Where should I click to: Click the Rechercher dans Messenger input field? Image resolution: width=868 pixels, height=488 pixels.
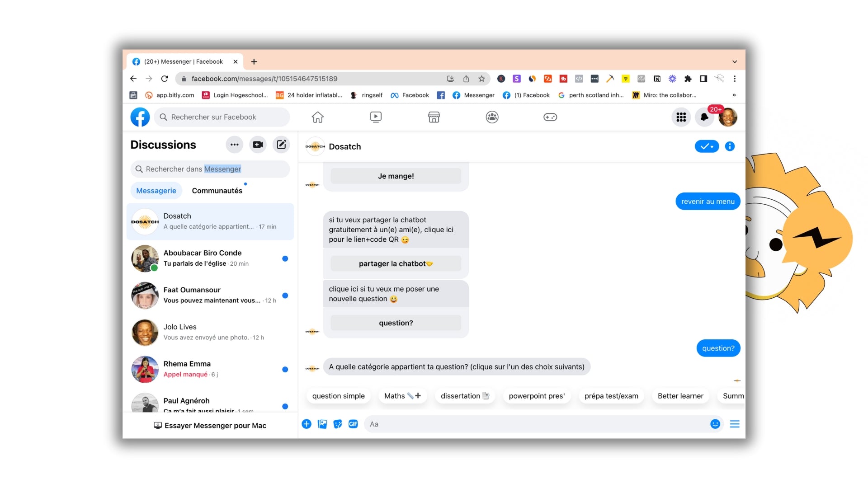point(210,169)
